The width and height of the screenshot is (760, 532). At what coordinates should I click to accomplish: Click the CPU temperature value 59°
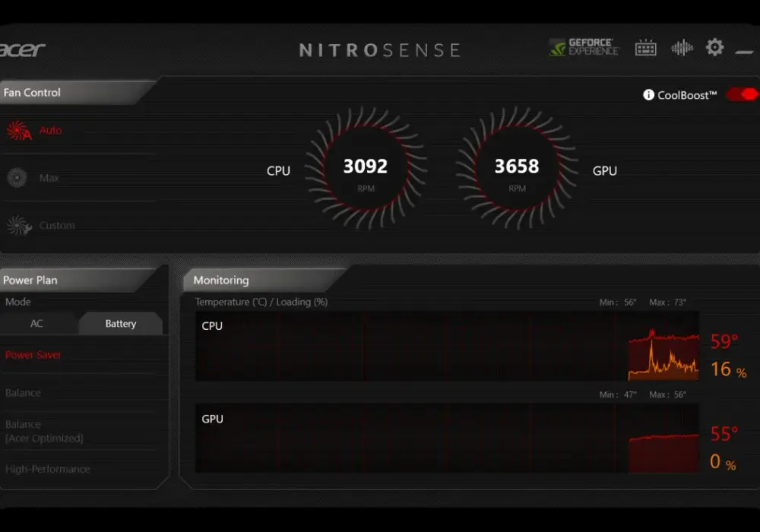[x=724, y=341]
